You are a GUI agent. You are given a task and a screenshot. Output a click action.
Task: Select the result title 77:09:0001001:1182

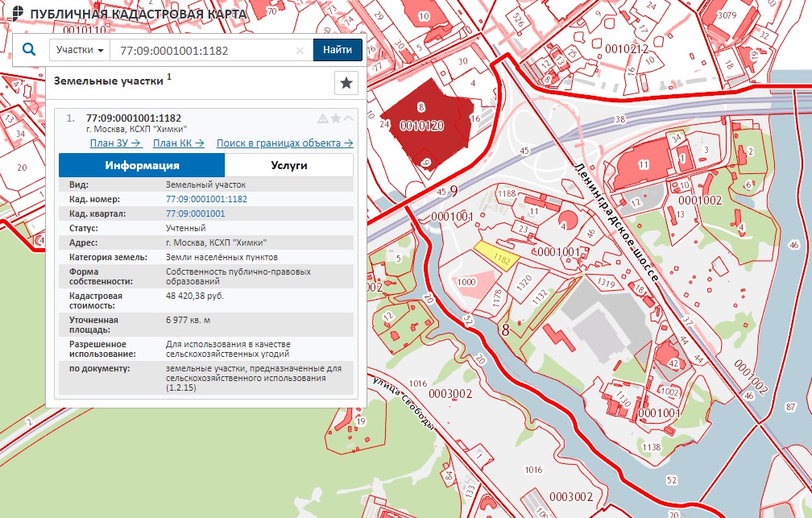pos(134,118)
